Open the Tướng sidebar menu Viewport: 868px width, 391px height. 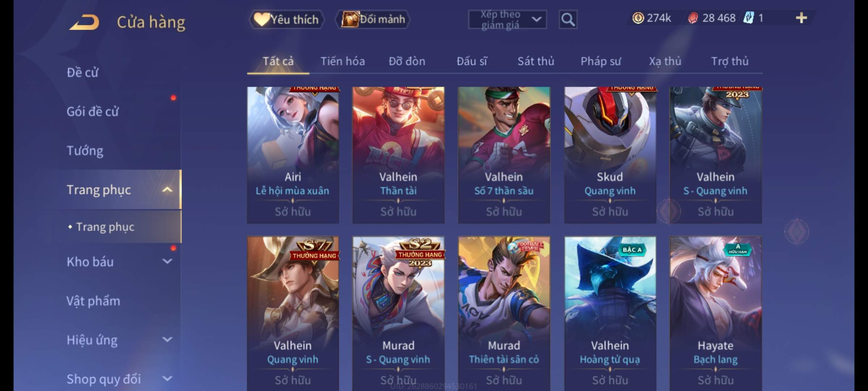85,151
